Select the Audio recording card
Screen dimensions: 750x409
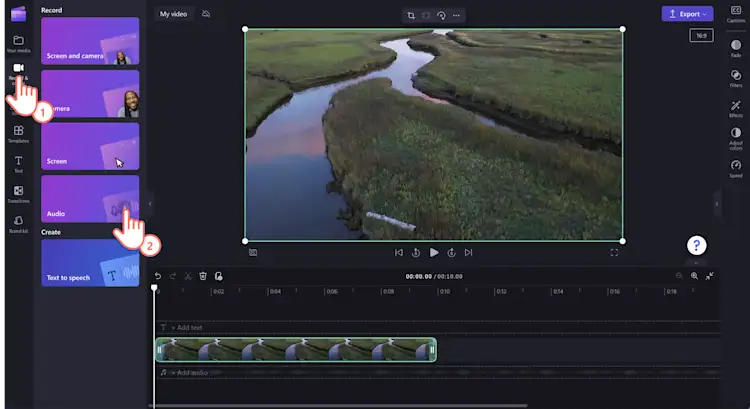pyautogui.click(x=90, y=199)
